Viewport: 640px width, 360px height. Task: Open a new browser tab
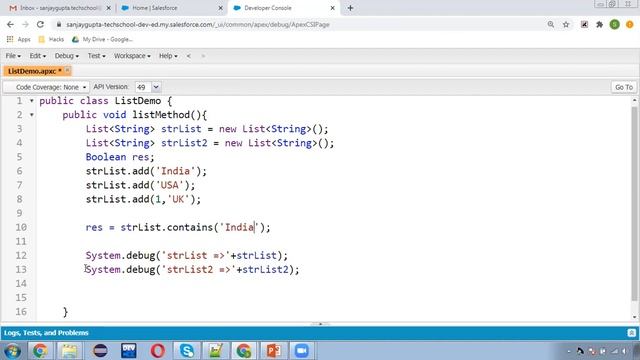pyautogui.click(x=350, y=8)
